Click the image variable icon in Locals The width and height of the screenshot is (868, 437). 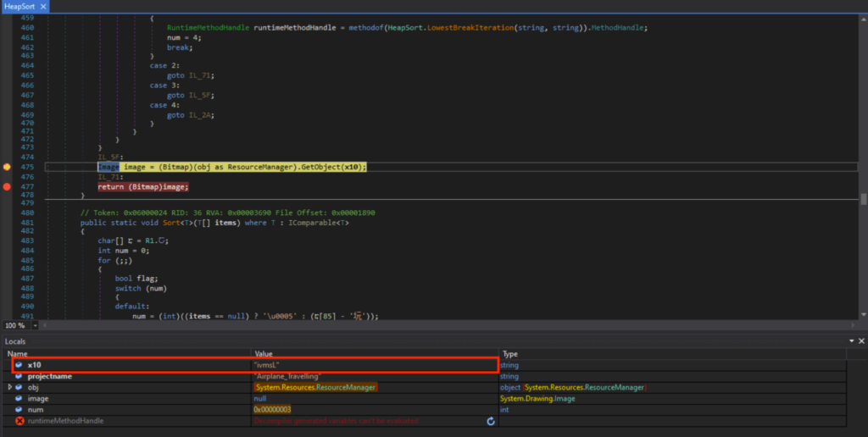tap(19, 398)
